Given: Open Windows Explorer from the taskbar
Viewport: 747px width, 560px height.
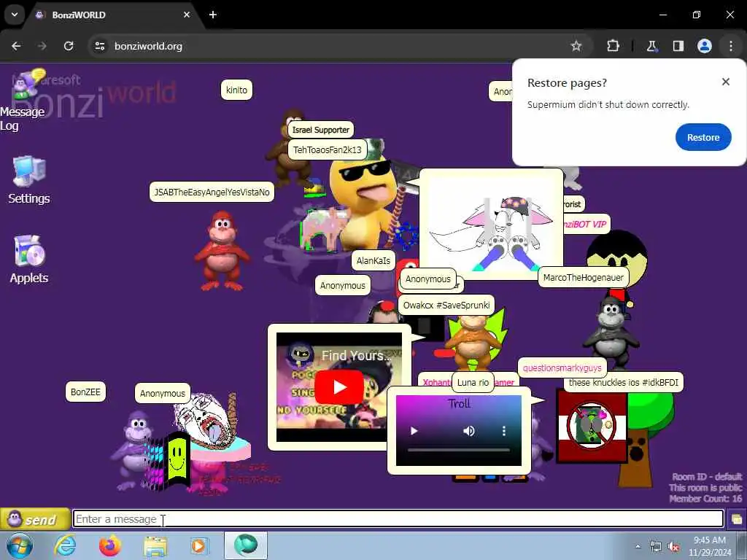Looking at the screenshot, I should (x=155, y=546).
